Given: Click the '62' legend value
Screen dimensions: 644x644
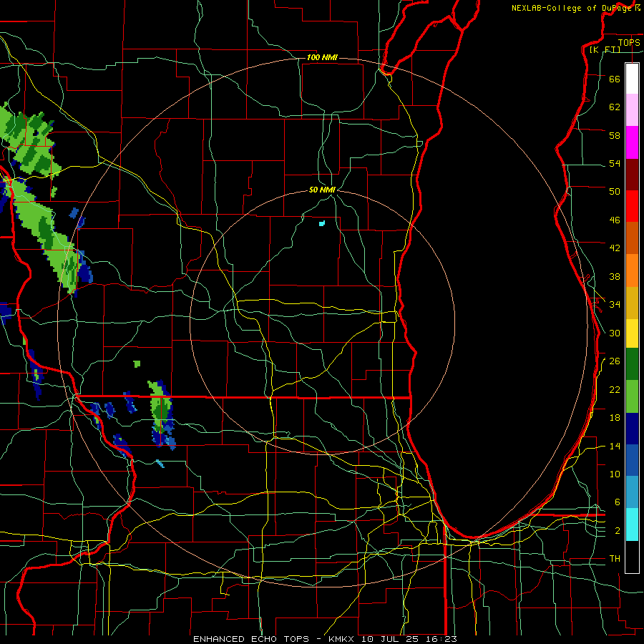Looking at the screenshot, I should [x=615, y=107].
